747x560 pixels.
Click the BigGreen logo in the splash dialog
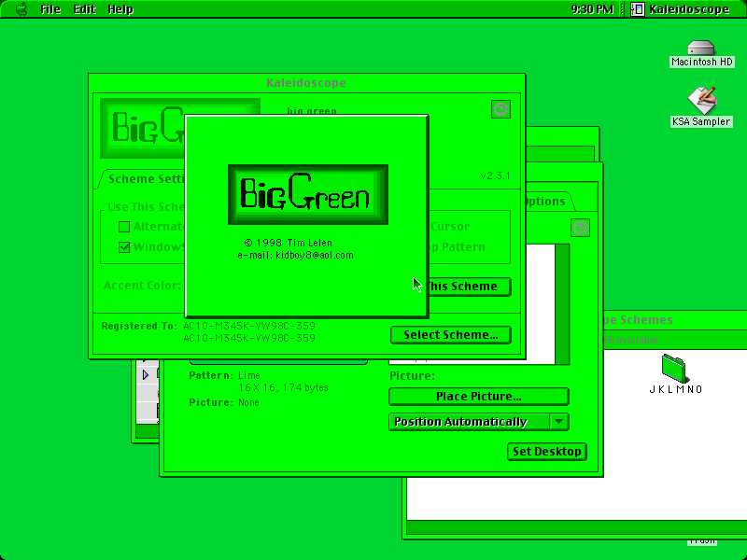[x=308, y=194]
